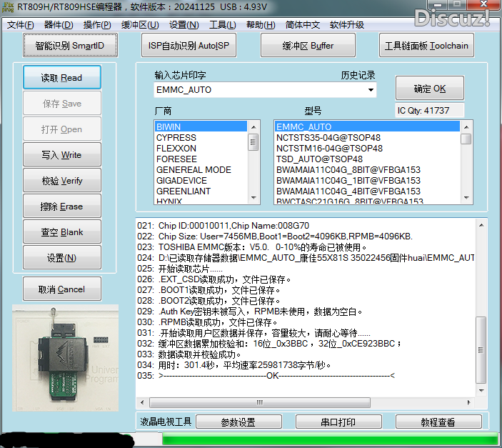Click vendor list scroll down arrow
502x448 pixels.
coord(253,198)
